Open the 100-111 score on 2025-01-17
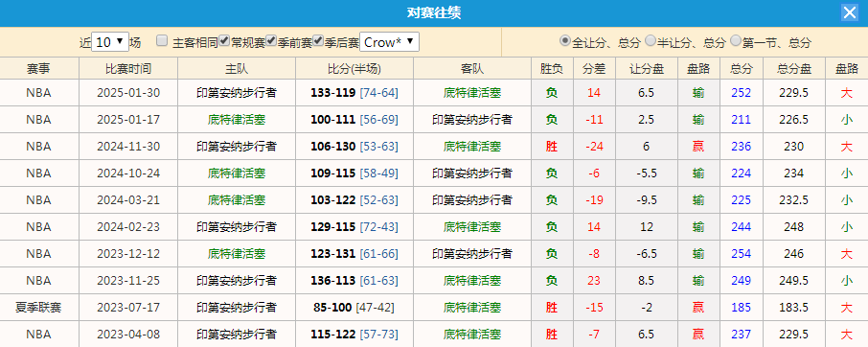This screenshot has width=868, height=347. pyautogui.click(x=332, y=120)
